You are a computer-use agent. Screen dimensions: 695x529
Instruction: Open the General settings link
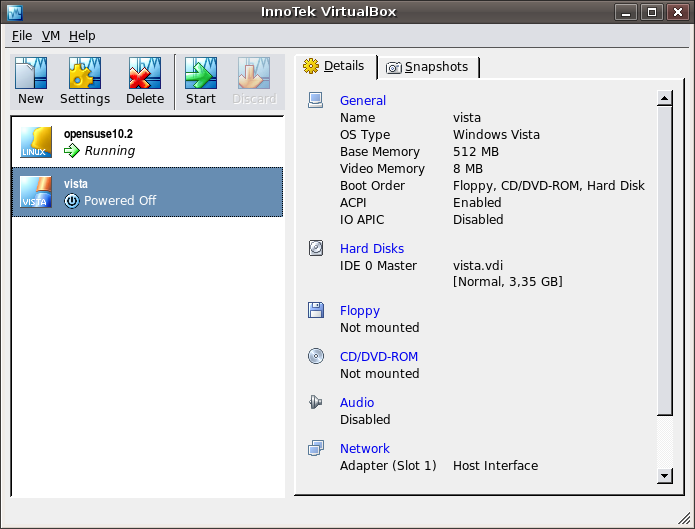click(x=363, y=100)
